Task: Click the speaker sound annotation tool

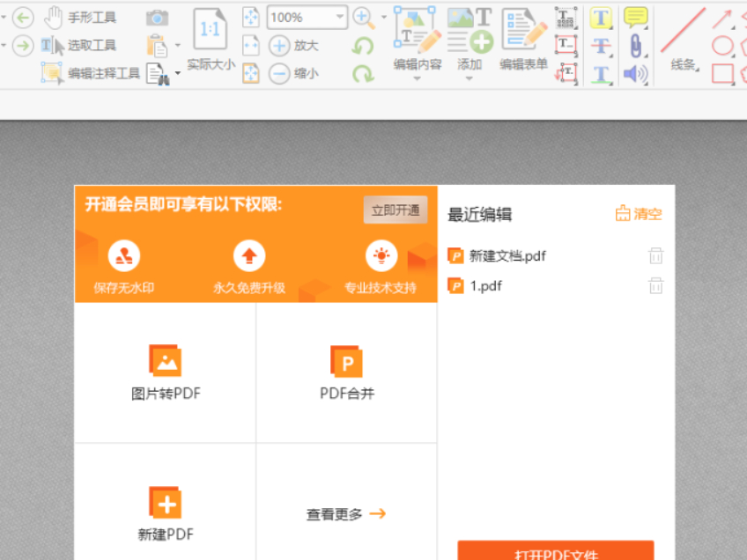Action: [x=636, y=74]
